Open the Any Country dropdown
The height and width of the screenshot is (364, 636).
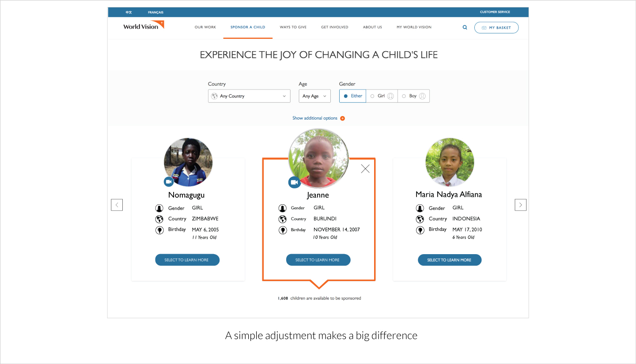249,96
